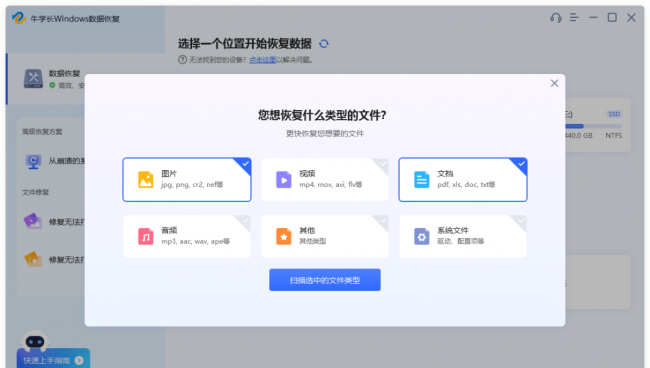Click the 高级恢复方案 section label
The width and height of the screenshot is (650, 368).
tap(42, 131)
